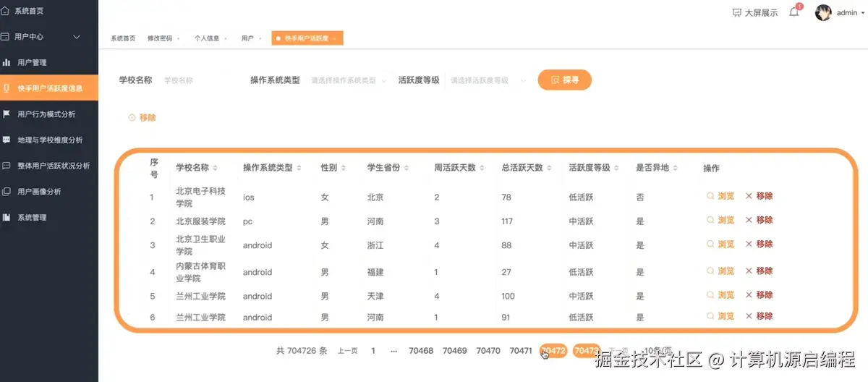Click the chat icon beside 地理与学校维度分析
Viewport: 868px width, 382px height.
pyautogui.click(x=7, y=140)
